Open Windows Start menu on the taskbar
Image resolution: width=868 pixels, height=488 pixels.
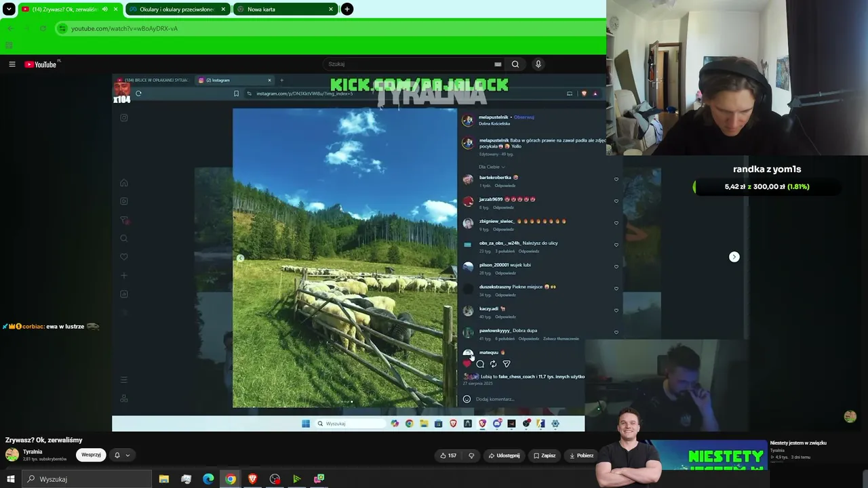tap(11, 479)
